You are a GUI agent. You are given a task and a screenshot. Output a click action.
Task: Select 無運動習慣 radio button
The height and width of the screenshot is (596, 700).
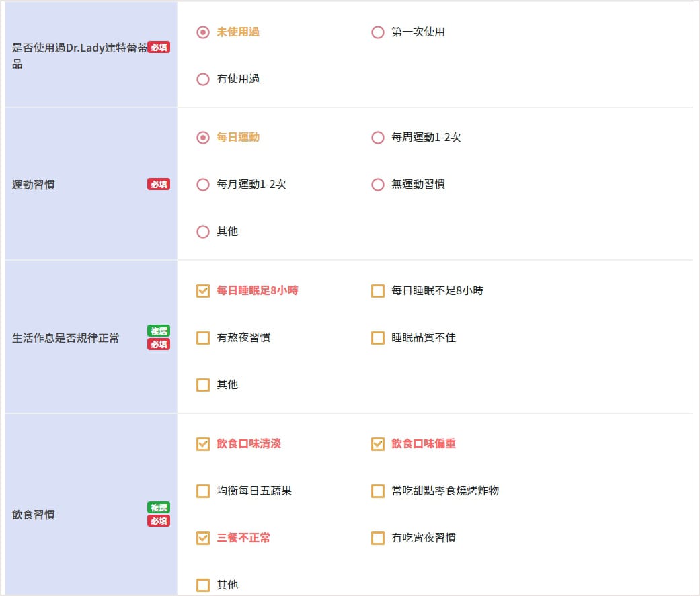pos(378,185)
